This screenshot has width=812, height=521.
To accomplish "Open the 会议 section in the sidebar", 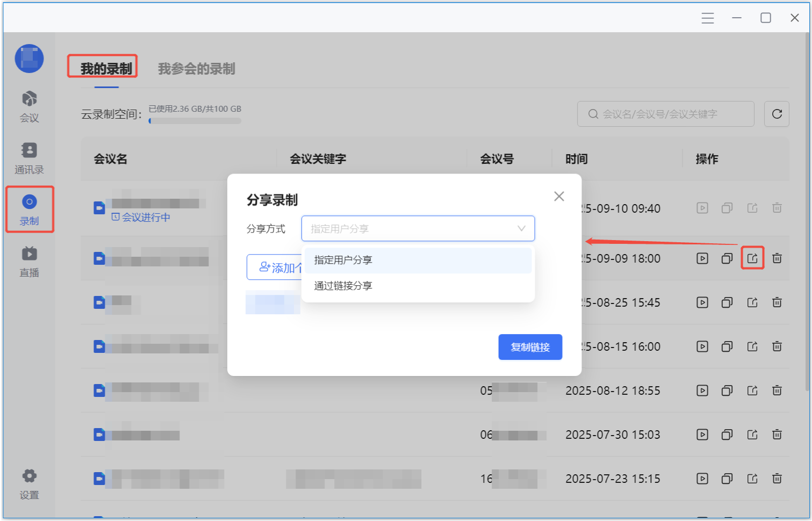I will pos(29,106).
